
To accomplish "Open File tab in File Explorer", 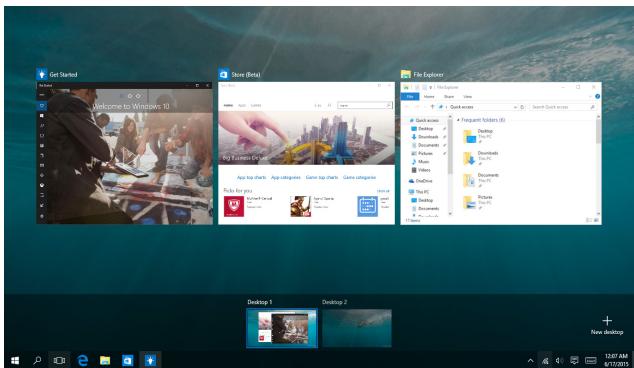I will pyautogui.click(x=410, y=96).
